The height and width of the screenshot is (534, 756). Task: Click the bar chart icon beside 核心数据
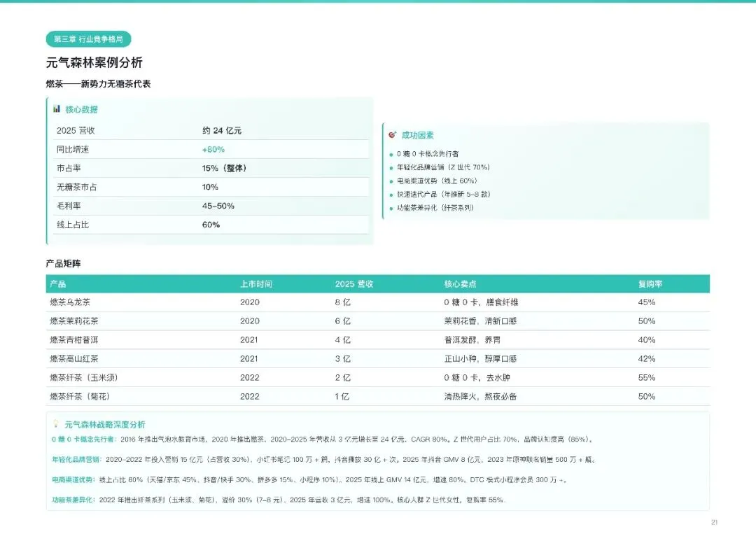tap(57, 109)
